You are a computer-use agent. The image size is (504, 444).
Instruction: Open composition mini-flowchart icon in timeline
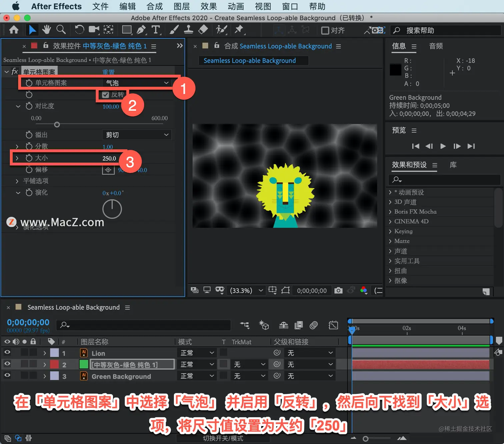[x=245, y=325]
